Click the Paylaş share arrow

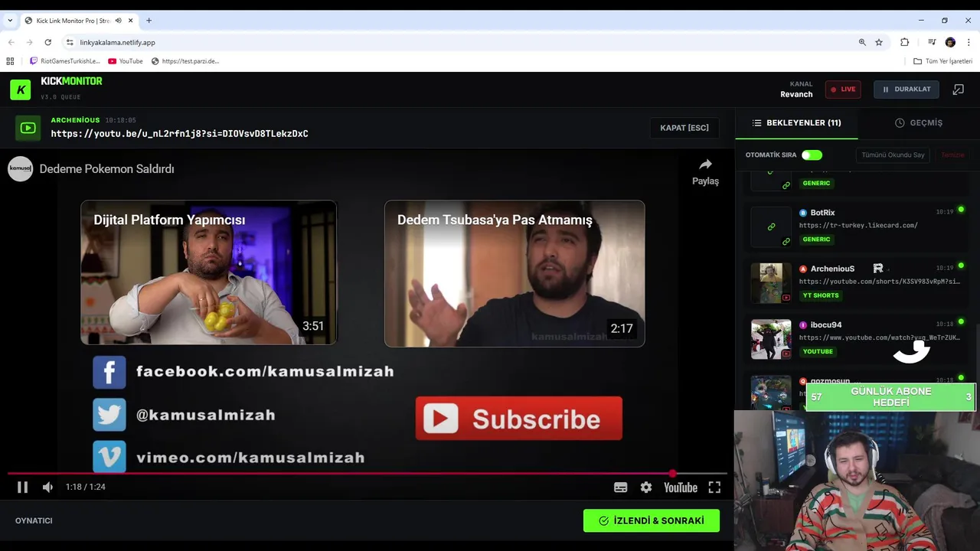(x=705, y=165)
